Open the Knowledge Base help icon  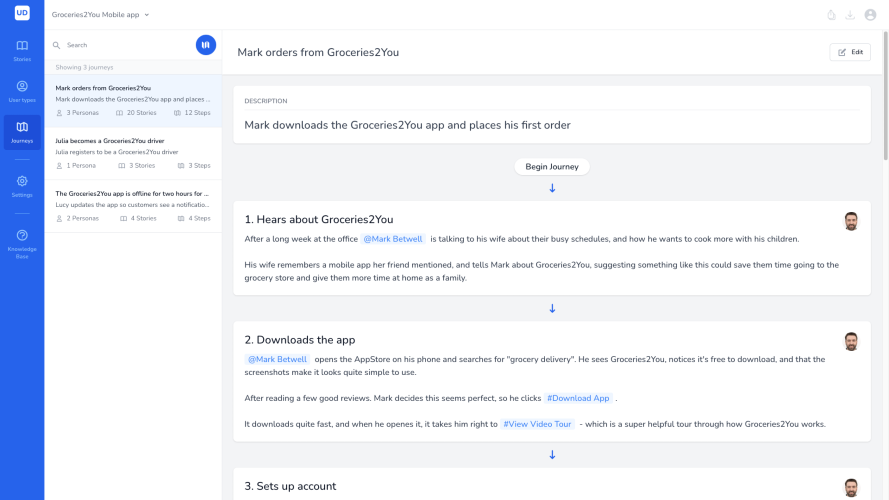(22, 235)
